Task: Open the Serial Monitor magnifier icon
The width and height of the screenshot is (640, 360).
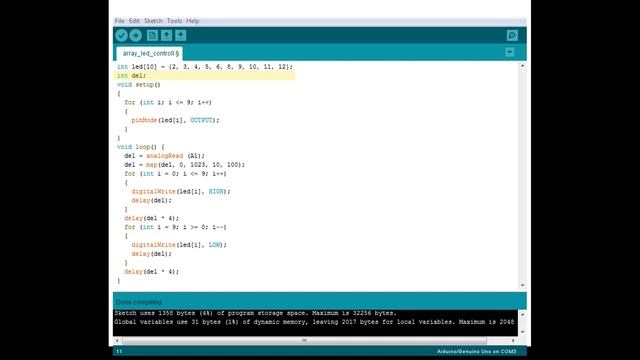Action: (512, 36)
